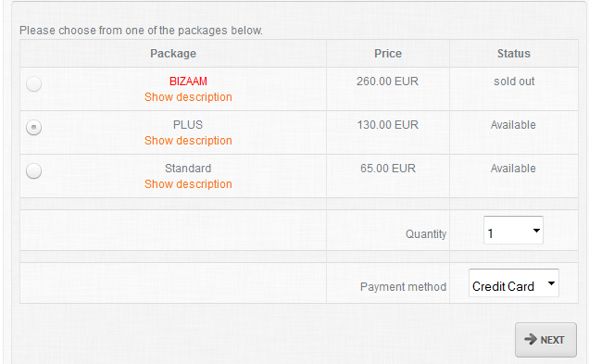
Task: Show description for the PLUS package
Action: pos(188,141)
